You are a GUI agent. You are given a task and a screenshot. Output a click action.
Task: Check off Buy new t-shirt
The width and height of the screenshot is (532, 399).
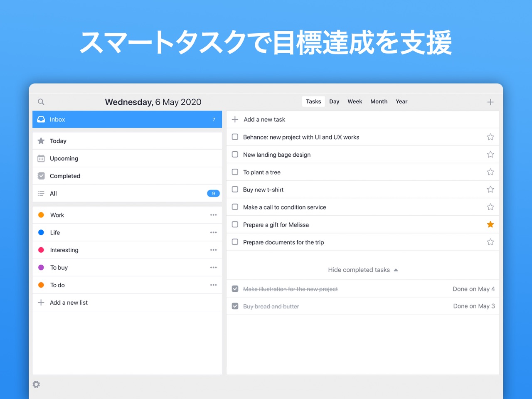point(235,189)
